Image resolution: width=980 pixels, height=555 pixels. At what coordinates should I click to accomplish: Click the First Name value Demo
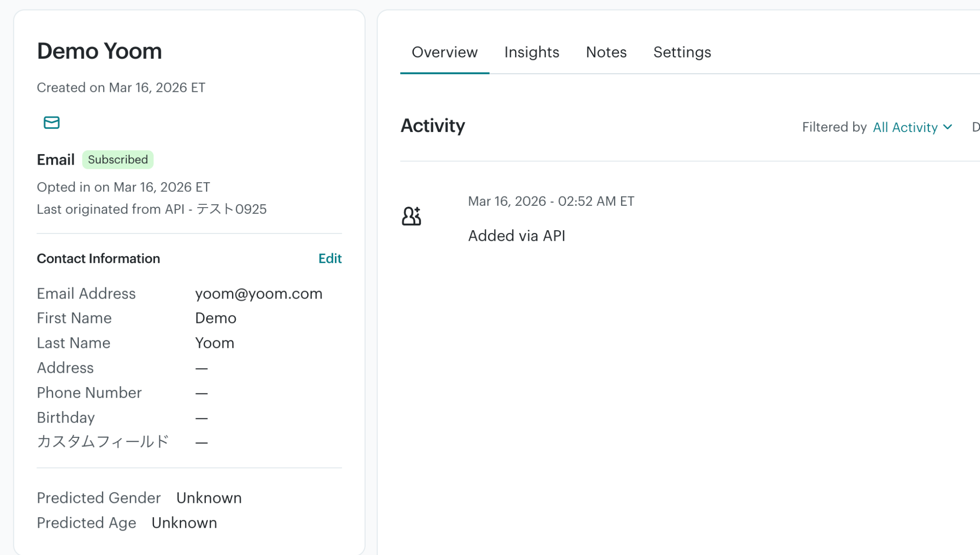tap(215, 319)
